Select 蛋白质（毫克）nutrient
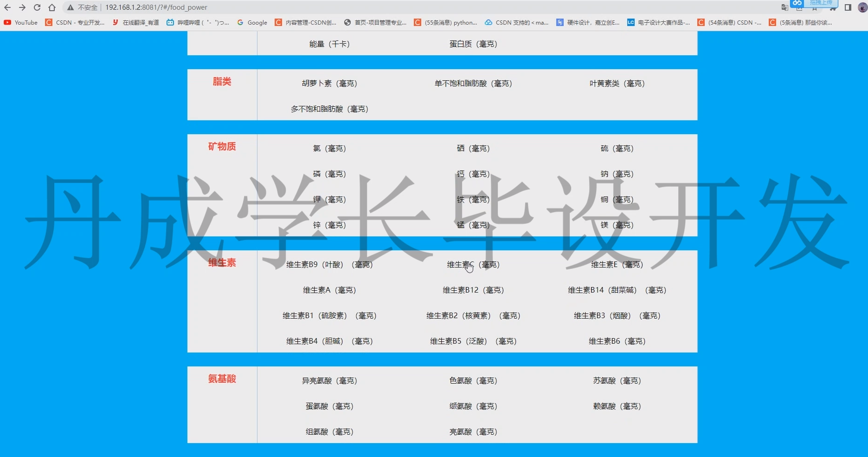The width and height of the screenshot is (868, 457). pos(473,44)
